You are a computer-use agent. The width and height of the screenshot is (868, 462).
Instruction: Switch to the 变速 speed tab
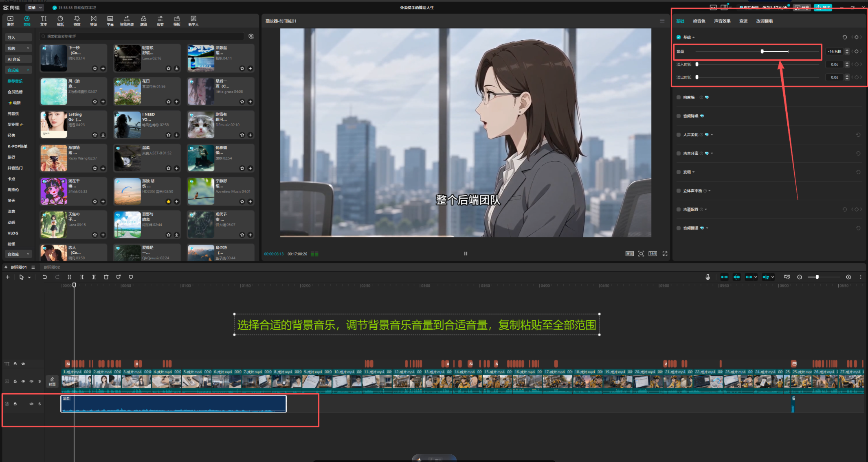(743, 21)
